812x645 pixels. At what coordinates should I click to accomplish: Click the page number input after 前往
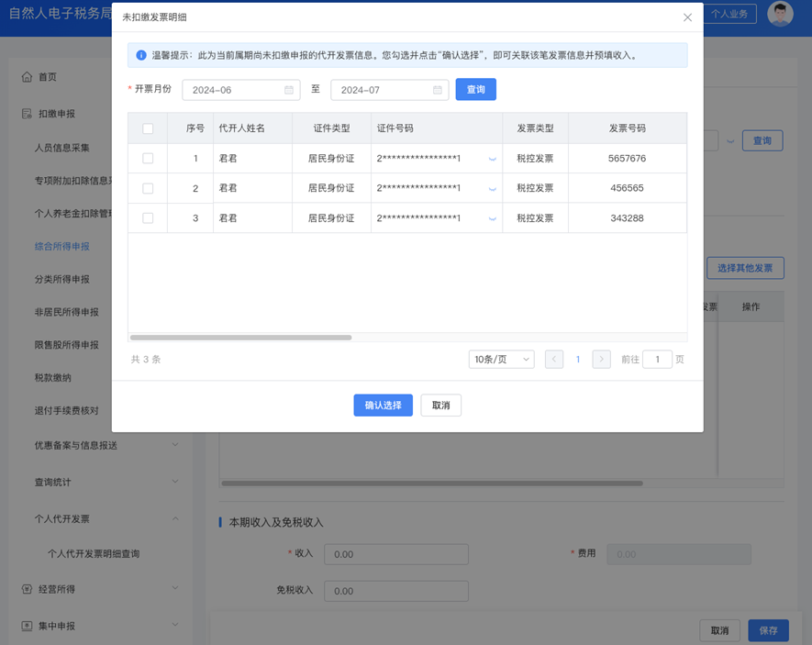657,359
